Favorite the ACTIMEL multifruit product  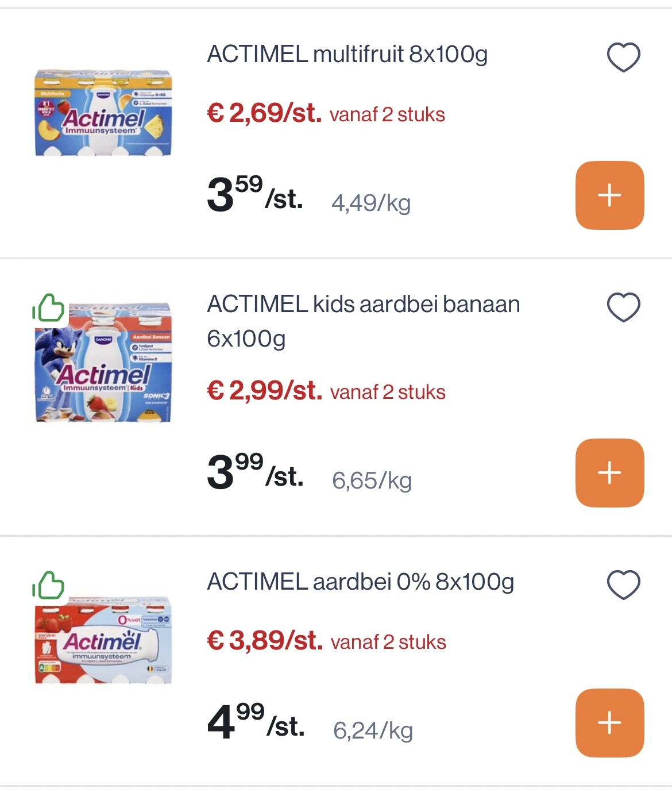pos(623,57)
